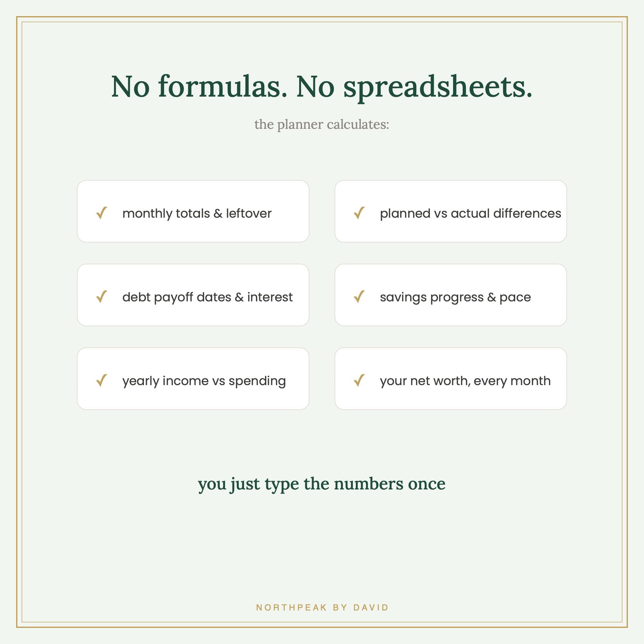Click the checkmark beside planned vs actual differences

pyautogui.click(x=359, y=213)
